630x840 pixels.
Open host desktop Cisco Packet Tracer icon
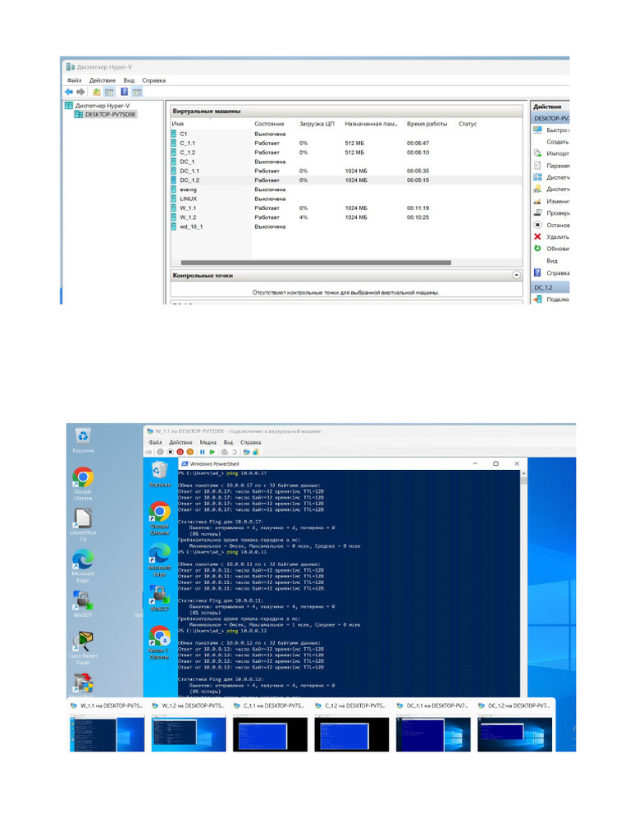coord(83,648)
